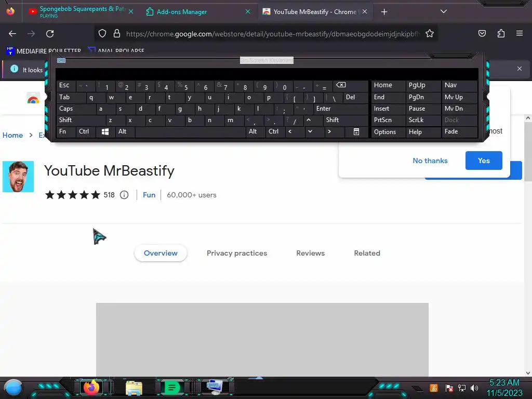Toggle the Fade key on On-Screen Keyboard
The height and width of the screenshot is (399, 532).
pos(459,131)
